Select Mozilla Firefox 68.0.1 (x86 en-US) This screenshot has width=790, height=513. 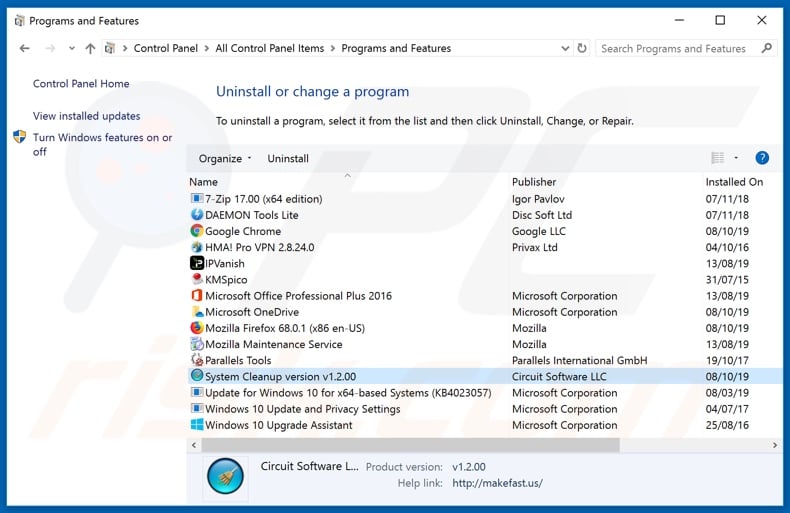285,328
